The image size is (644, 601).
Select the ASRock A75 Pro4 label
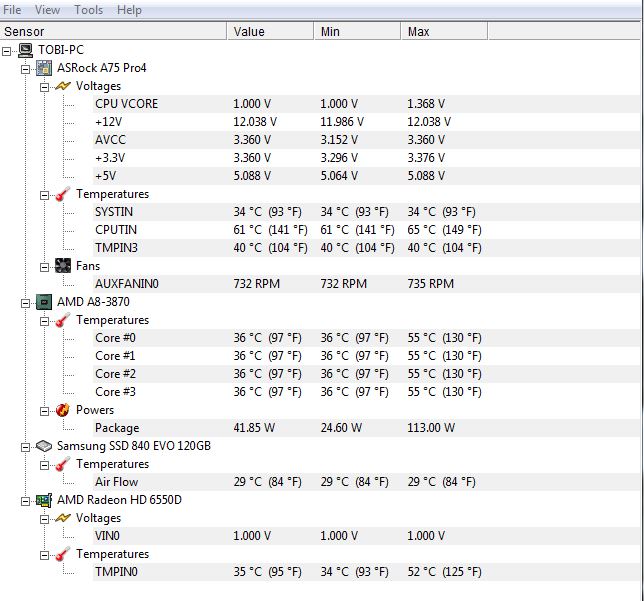point(101,68)
